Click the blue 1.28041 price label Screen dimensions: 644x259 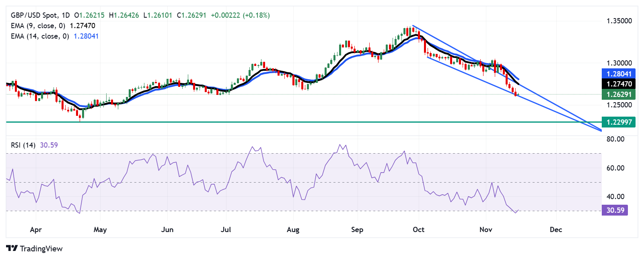[x=619, y=74]
